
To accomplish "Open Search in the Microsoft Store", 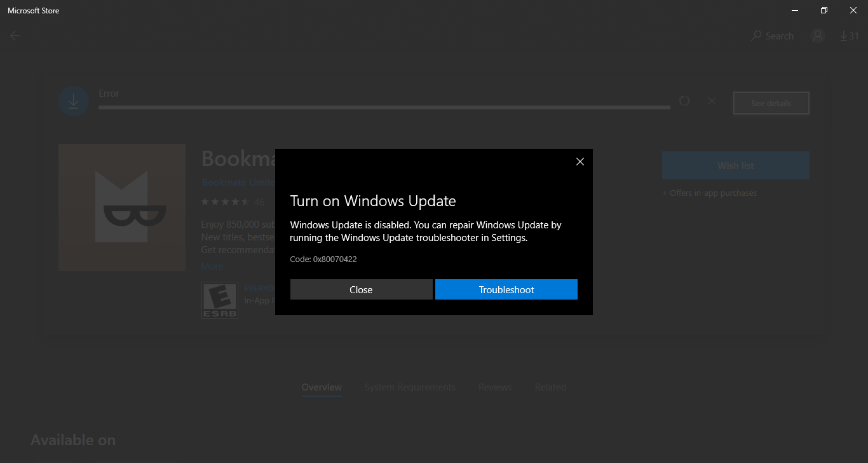I will tap(771, 36).
